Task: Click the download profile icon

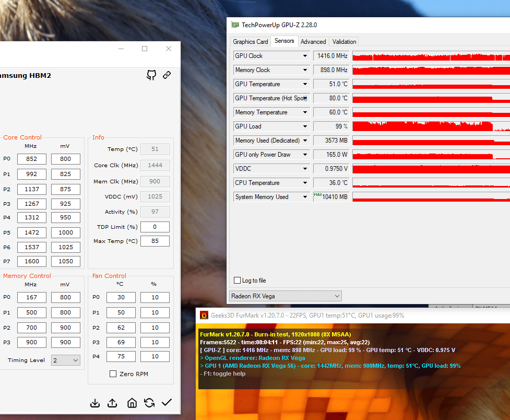Action: pos(95,403)
